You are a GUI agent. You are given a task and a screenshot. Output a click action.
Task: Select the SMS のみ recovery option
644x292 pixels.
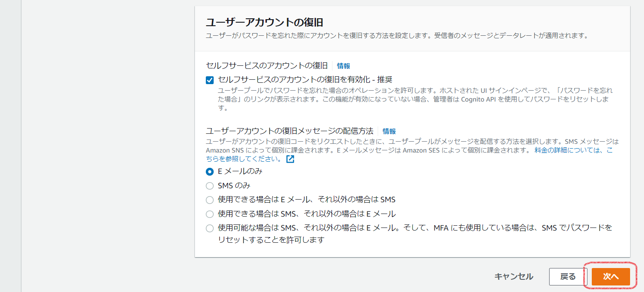point(209,186)
